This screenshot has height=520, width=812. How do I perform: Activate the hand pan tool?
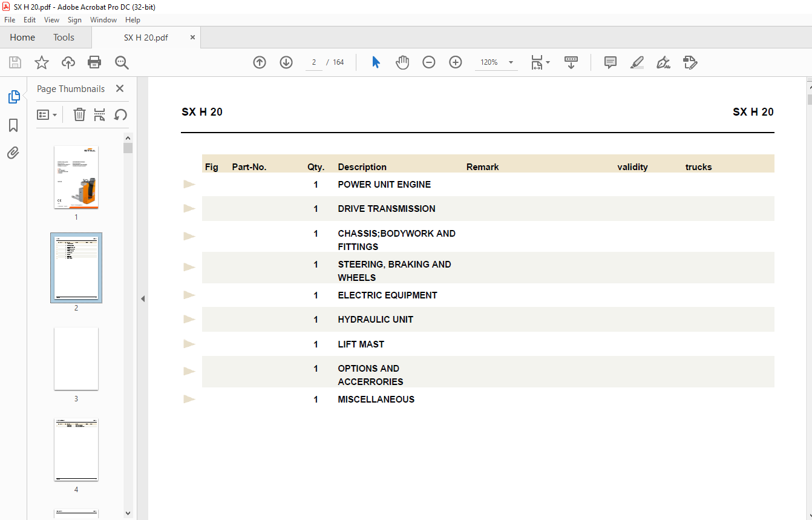pos(402,62)
